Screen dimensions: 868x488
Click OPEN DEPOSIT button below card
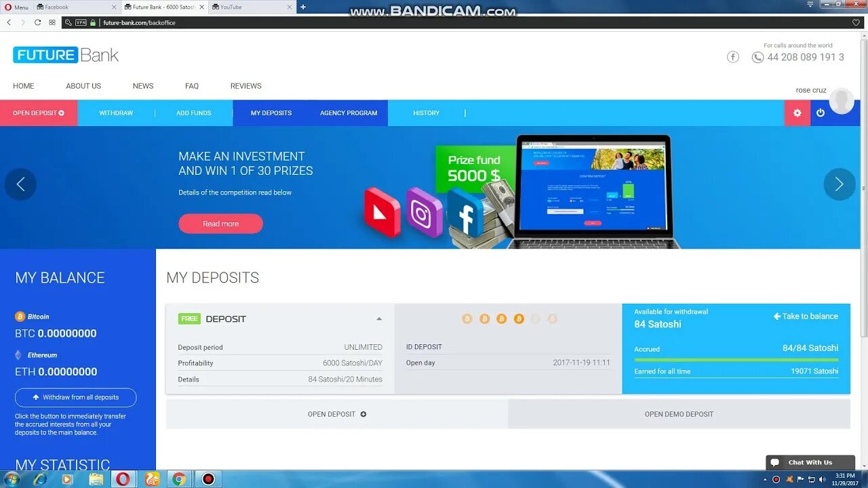(x=337, y=414)
